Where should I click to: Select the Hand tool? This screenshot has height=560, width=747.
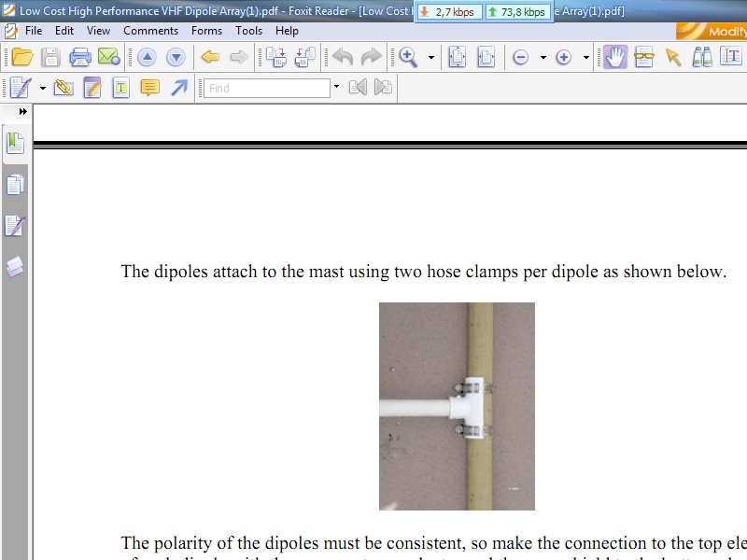(x=615, y=57)
